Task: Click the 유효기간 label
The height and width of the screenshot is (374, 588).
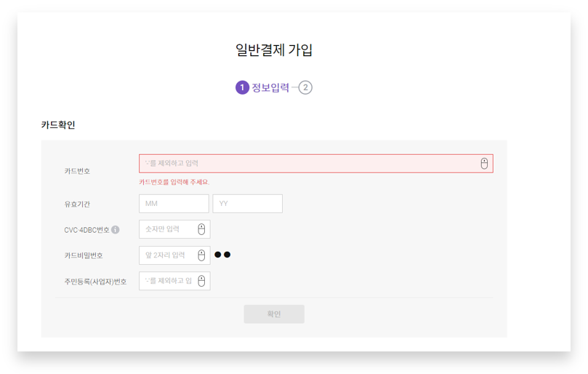Action: coord(77,204)
